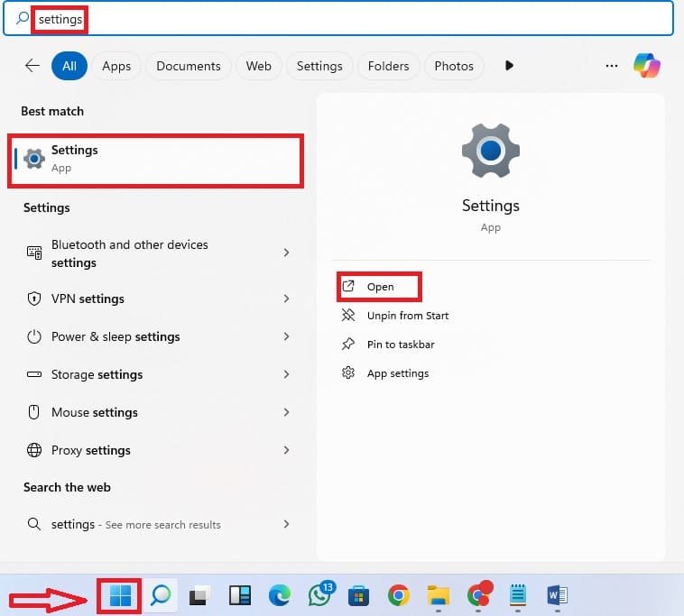This screenshot has width=684, height=616.
Task: Select the All filter tab
Action: tap(69, 66)
